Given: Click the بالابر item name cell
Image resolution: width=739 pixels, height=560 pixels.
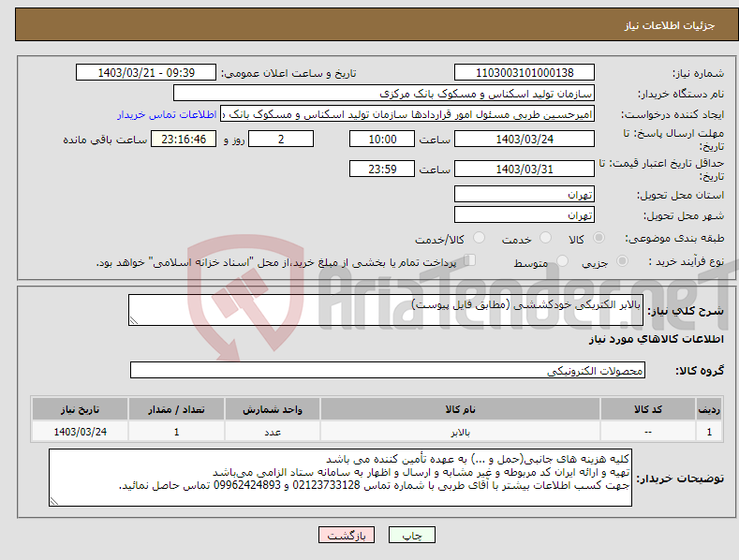Looking at the screenshot, I should 460,432.
